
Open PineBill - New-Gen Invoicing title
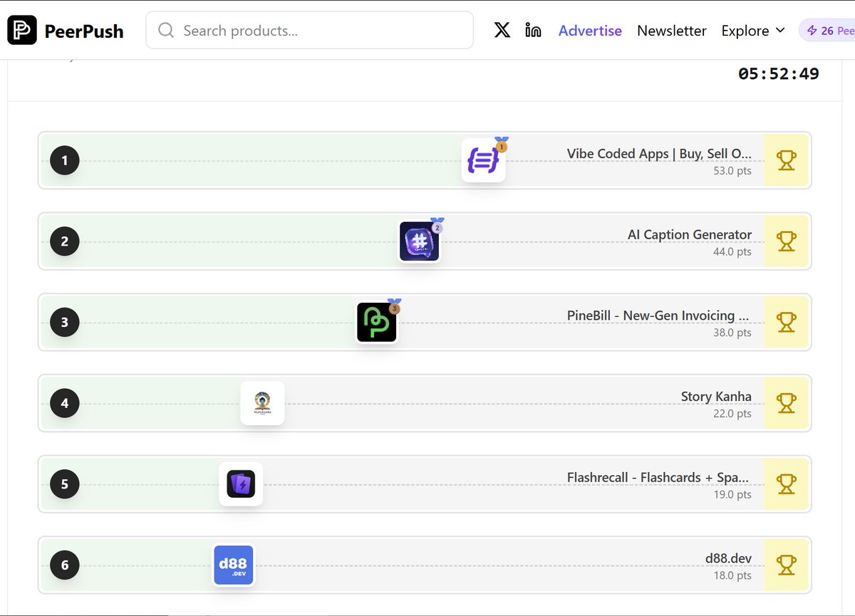(x=659, y=315)
